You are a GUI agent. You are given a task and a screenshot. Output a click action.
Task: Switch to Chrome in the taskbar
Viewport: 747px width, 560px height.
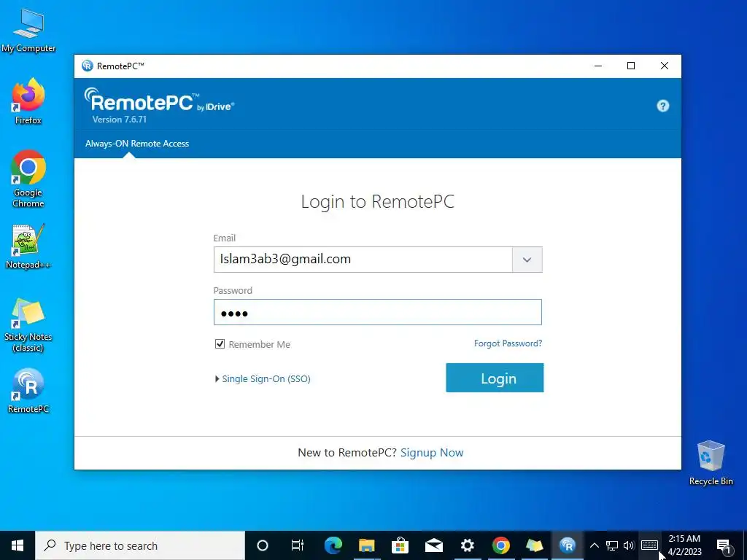(x=500, y=545)
